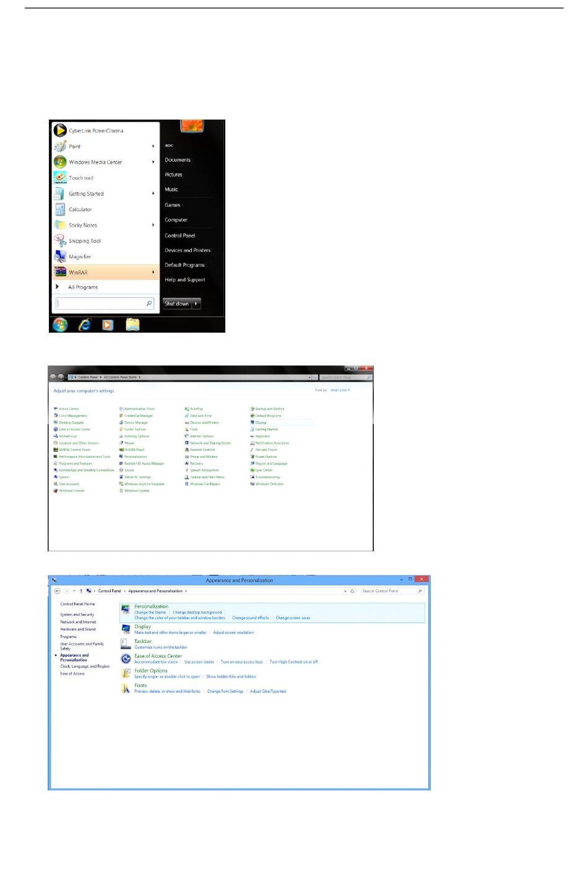Open Windows Explorer folder icon on taskbar
This screenshot has height=879, width=588.
(132, 325)
